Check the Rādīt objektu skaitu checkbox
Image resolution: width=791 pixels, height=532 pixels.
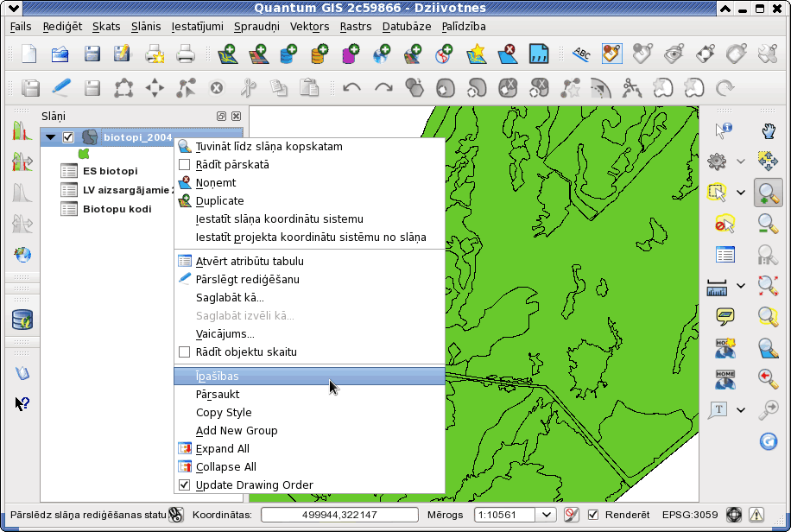click(185, 351)
